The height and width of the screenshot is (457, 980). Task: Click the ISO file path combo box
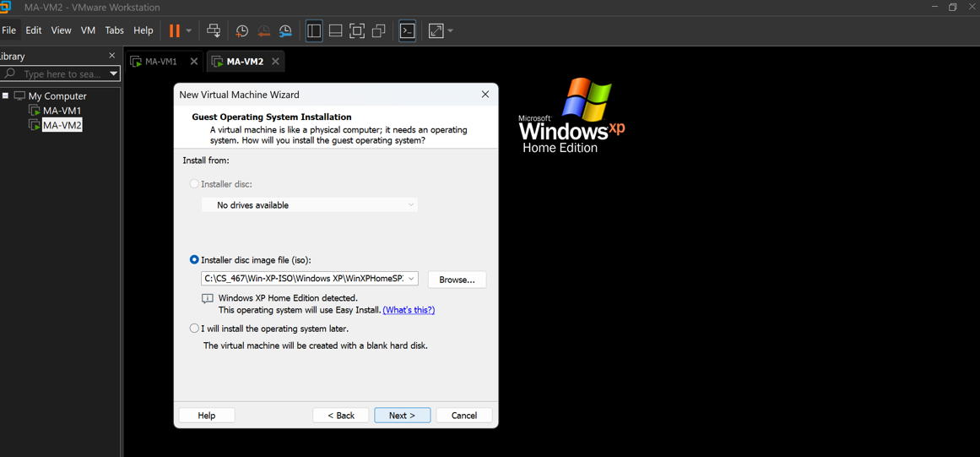[310, 280]
